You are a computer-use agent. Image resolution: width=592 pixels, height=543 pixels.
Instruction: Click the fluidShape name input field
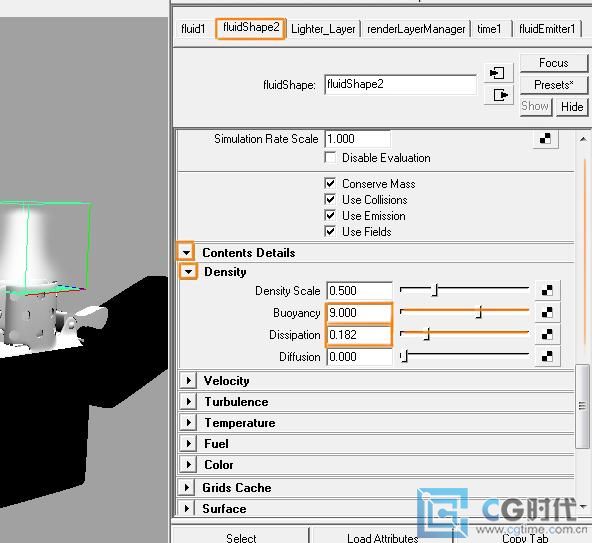[x=400, y=84]
